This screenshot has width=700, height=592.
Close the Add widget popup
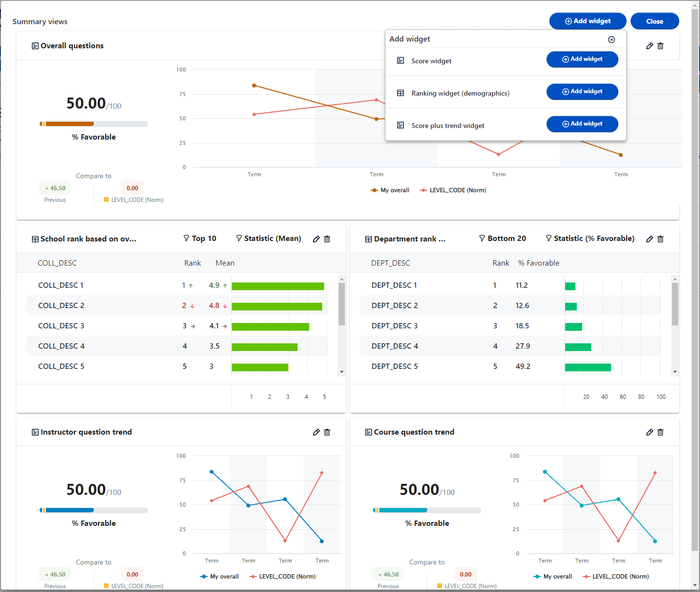[611, 40]
